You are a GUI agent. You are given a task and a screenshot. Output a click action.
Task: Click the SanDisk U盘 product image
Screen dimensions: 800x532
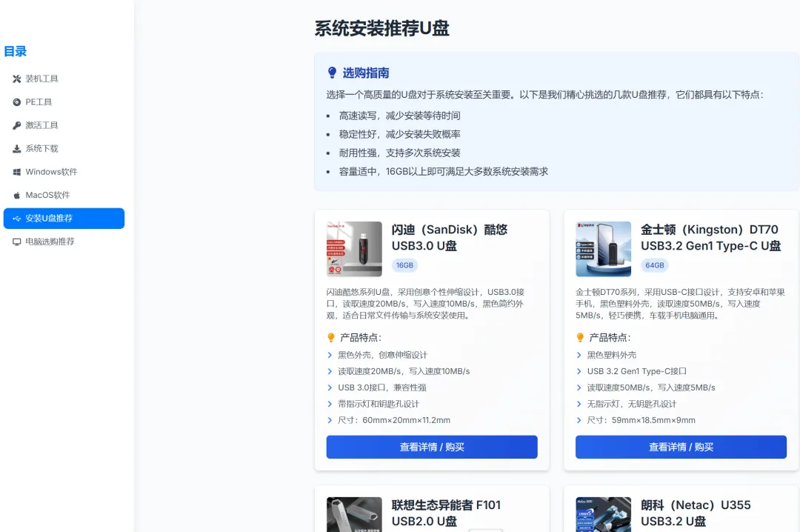[354, 249]
